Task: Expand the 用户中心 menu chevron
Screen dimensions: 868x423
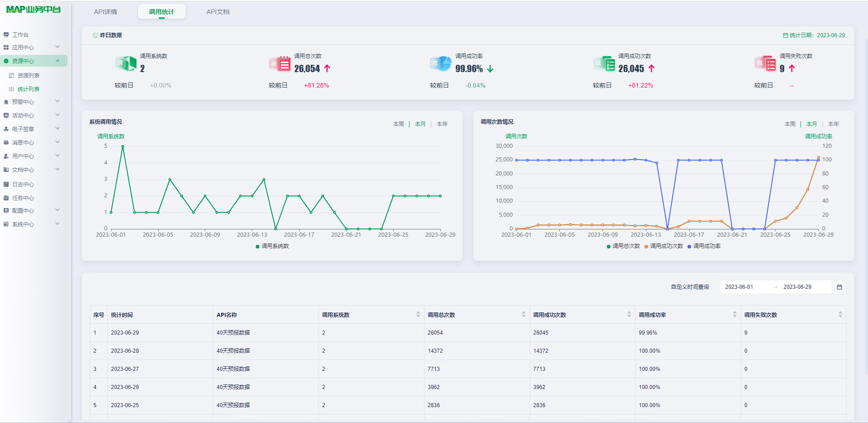Action: point(58,156)
